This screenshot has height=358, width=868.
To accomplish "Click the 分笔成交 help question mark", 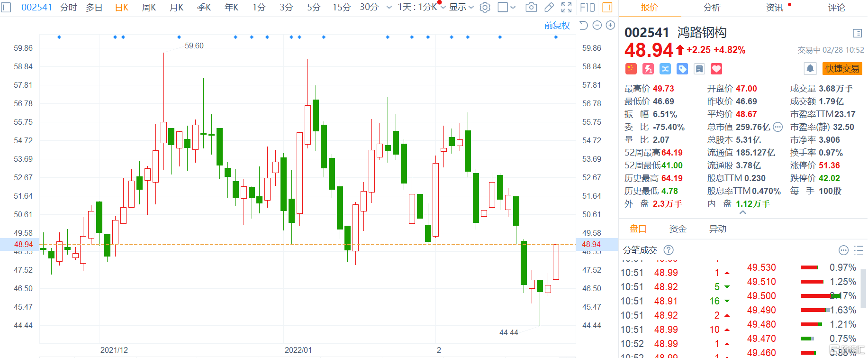I will [x=669, y=250].
